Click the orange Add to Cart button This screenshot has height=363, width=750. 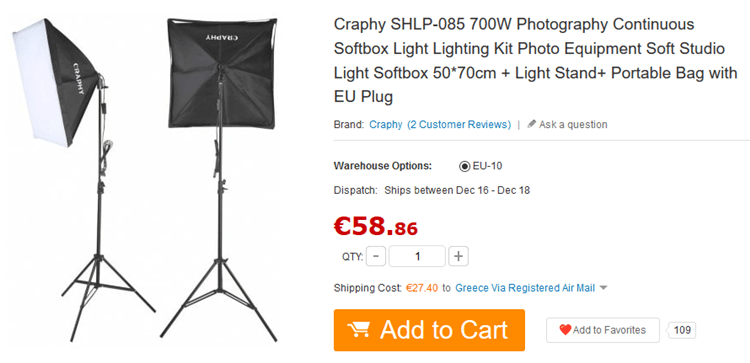click(429, 330)
